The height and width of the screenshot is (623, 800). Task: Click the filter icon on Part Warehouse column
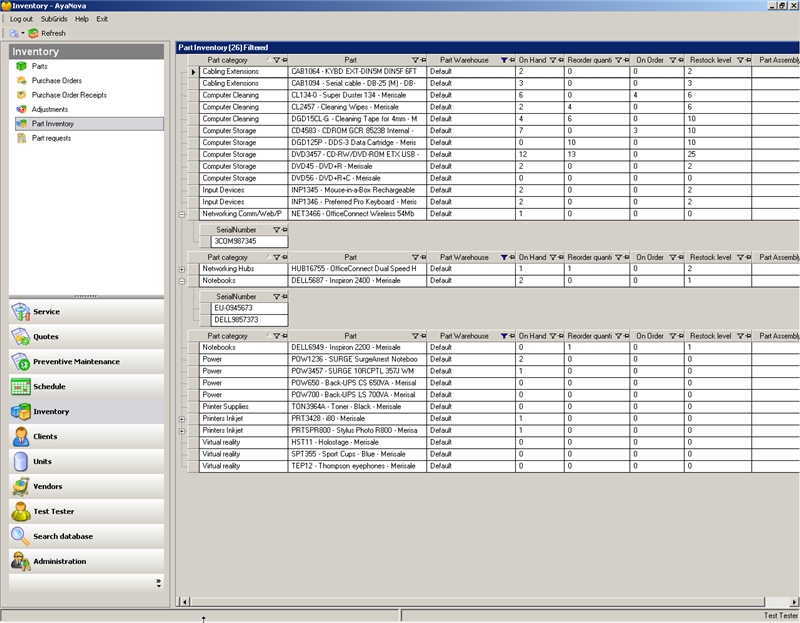tap(504, 60)
